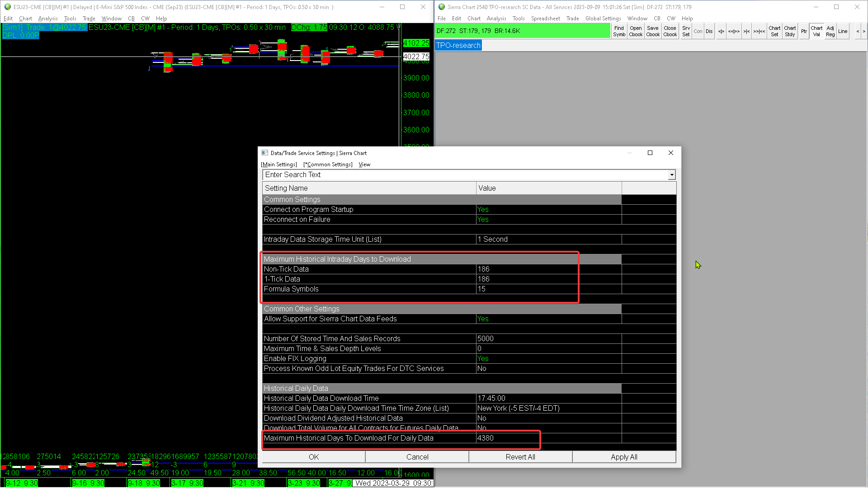Screen dimensions: 868x488
Task: Click the Adj Reg toolbar button
Action: [x=830, y=31]
